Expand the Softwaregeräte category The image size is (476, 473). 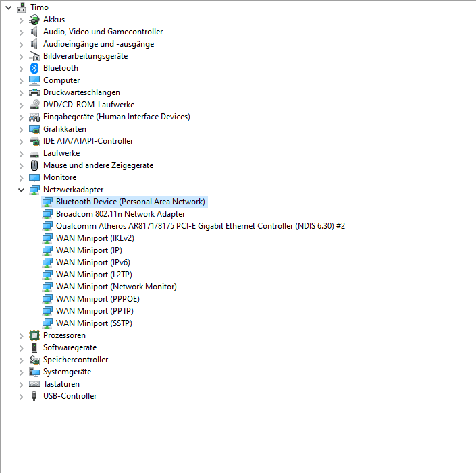(21, 348)
